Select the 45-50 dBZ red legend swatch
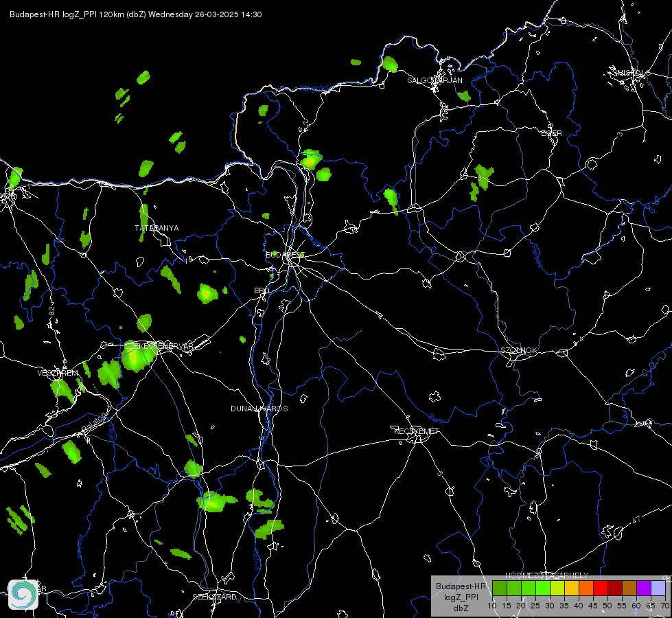 coord(601,588)
